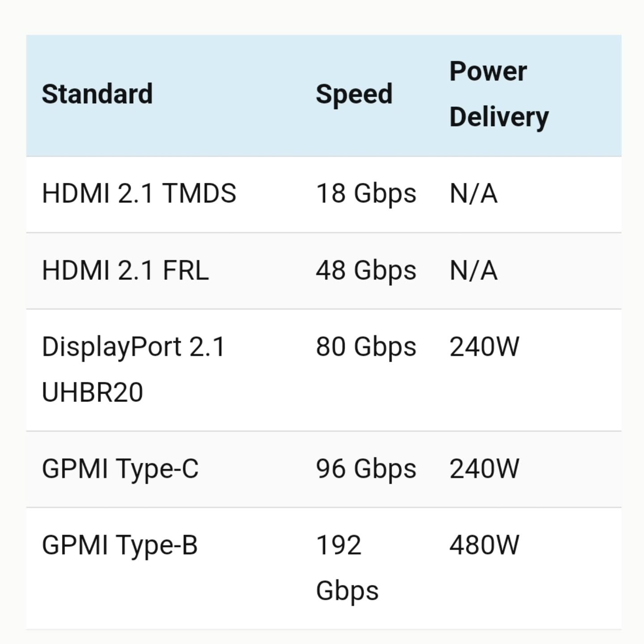Select N/A in the HDMI 2.1 FRL row
This screenshot has height=644, width=644.
pos(474,271)
